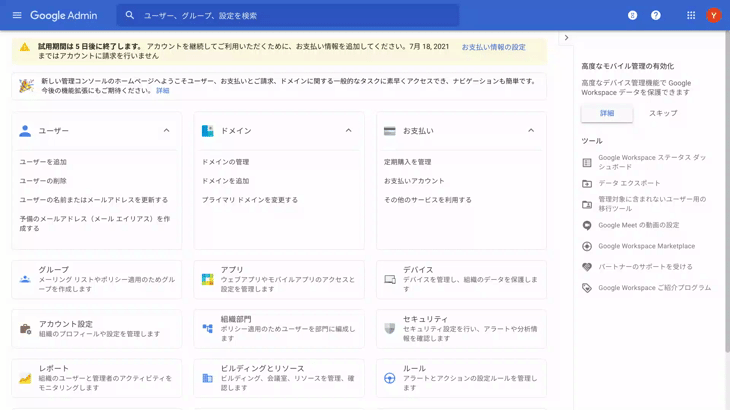
Task: Open the 組織部門 organizational units icon
Action: click(207, 328)
